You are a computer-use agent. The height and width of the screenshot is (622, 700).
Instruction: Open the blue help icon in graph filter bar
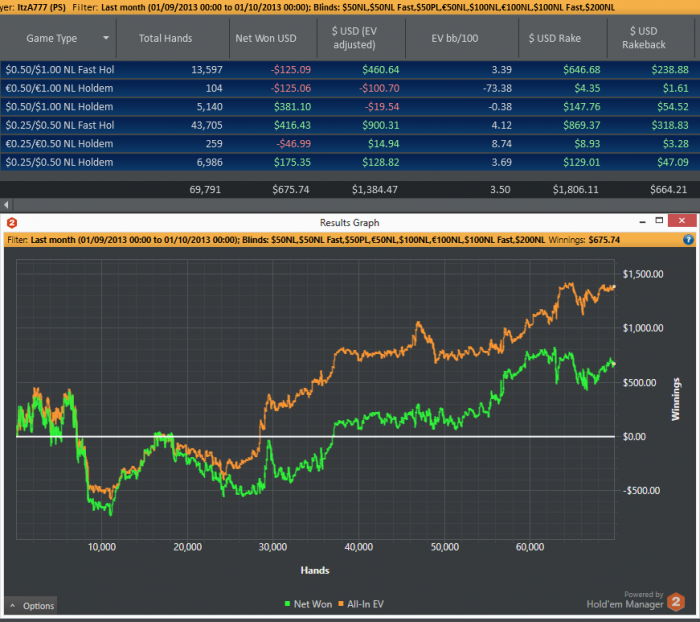[688, 240]
